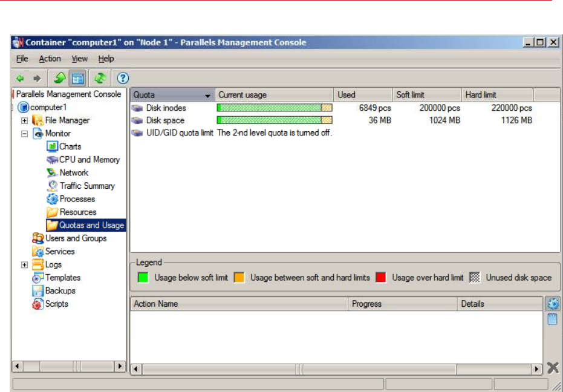Screen dimensions: 563x392
Task: Open the Backups floppy icon
Action: pos(37,291)
